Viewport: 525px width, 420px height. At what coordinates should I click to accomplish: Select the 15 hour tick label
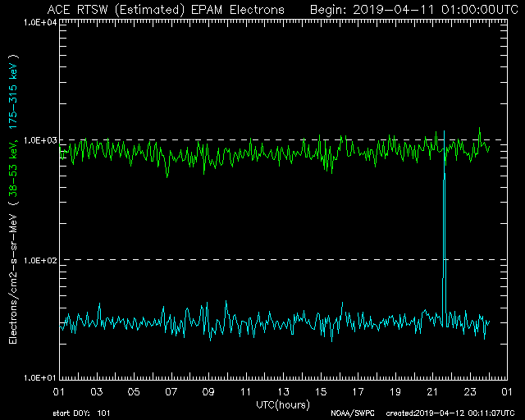[x=321, y=392]
